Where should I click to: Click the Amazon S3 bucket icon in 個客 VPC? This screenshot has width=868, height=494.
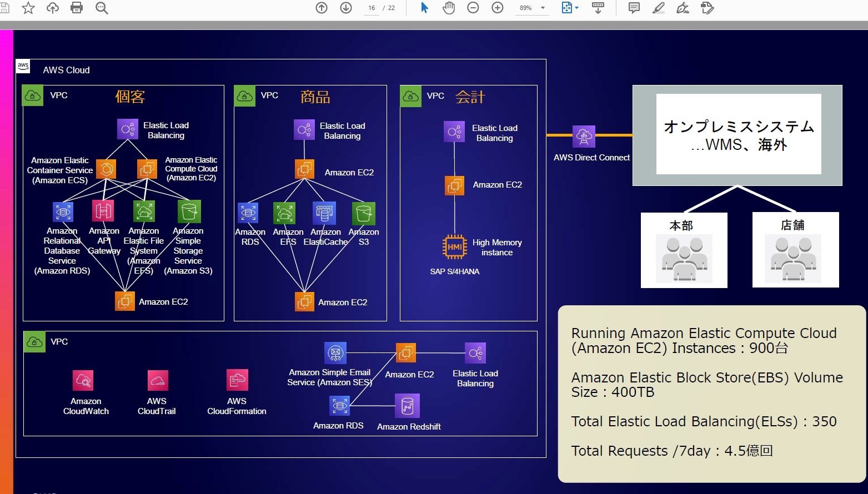coord(189,211)
